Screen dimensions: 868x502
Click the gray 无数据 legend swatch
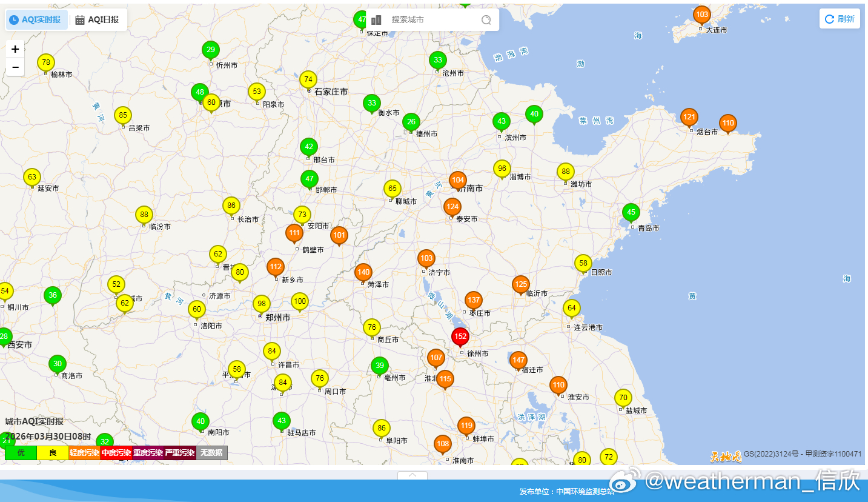[x=212, y=453]
